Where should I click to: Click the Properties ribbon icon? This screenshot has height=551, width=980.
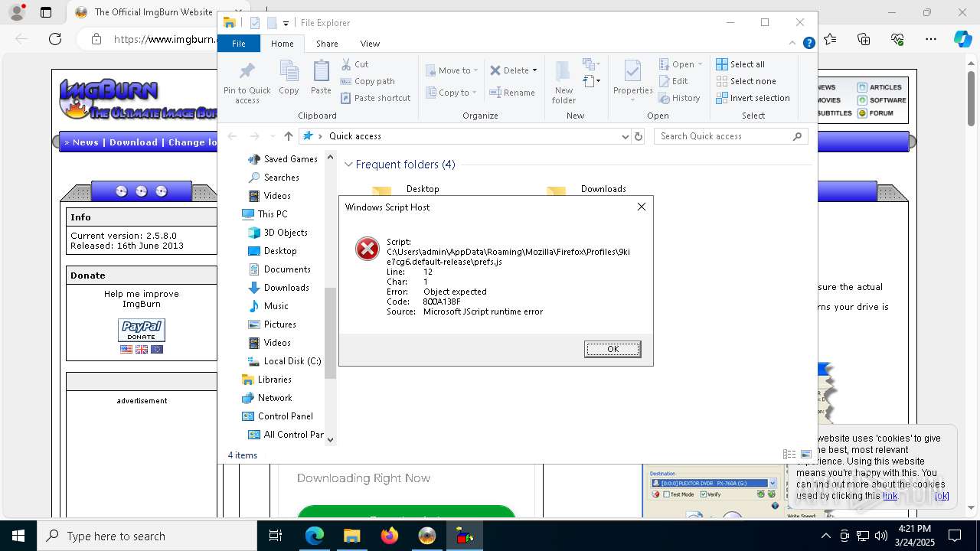[x=632, y=80]
